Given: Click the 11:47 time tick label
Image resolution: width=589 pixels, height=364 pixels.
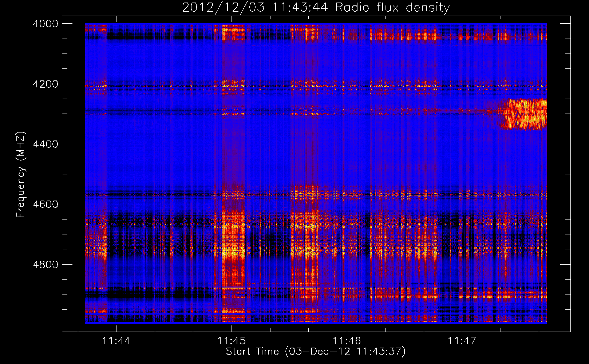Looking at the screenshot, I should [x=462, y=341].
